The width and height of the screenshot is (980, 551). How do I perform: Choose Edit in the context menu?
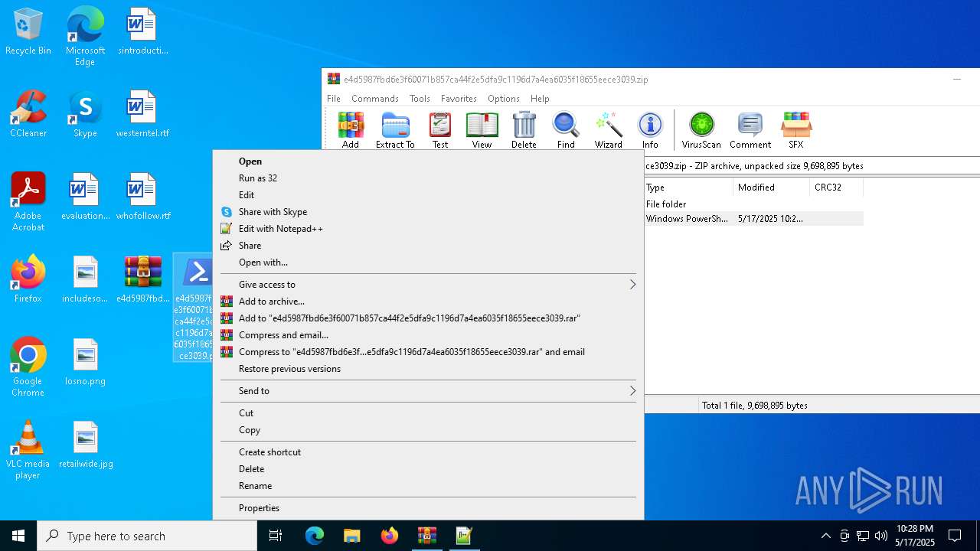[x=428, y=195]
